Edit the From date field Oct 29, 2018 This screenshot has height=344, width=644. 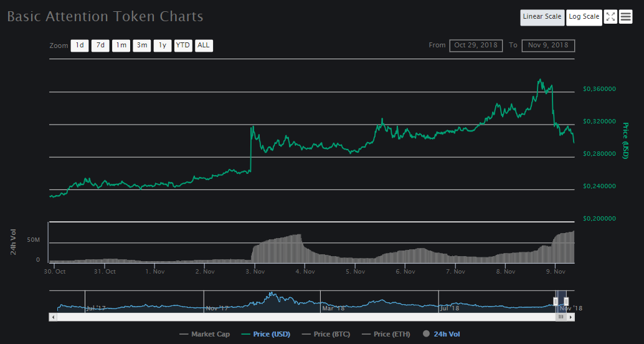click(x=476, y=45)
